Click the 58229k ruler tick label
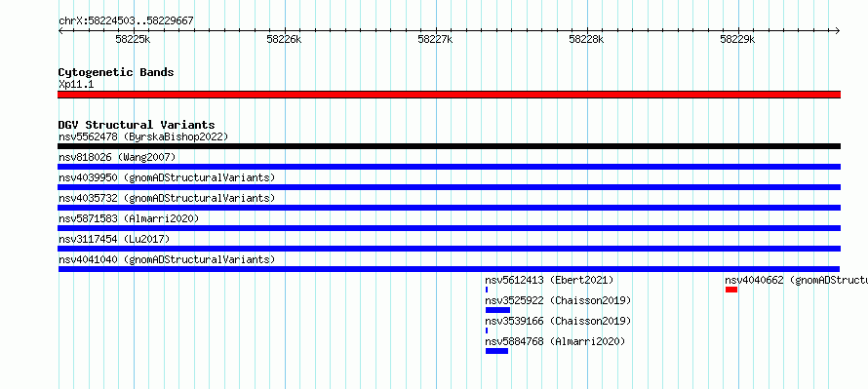The height and width of the screenshot is (389, 868). click(736, 39)
